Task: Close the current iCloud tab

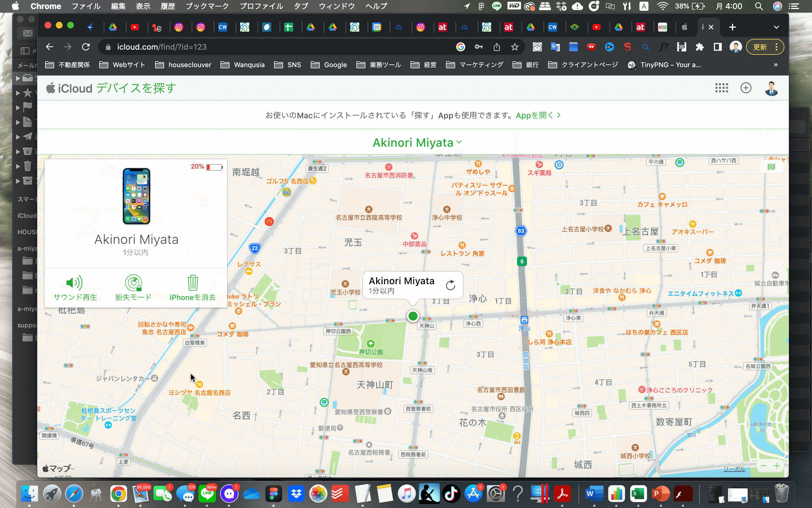Action: point(711,27)
